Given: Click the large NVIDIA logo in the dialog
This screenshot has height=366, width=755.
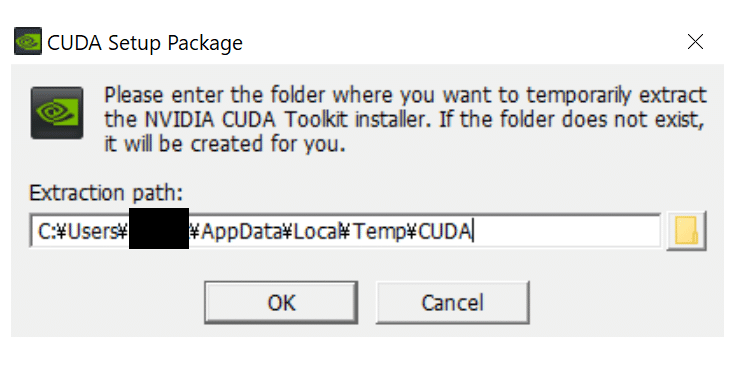Looking at the screenshot, I should click(57, 113).
